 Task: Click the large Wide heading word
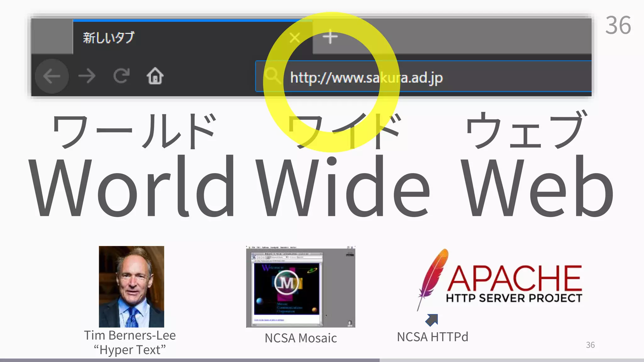pyautogui.click(x=343, y=186)
